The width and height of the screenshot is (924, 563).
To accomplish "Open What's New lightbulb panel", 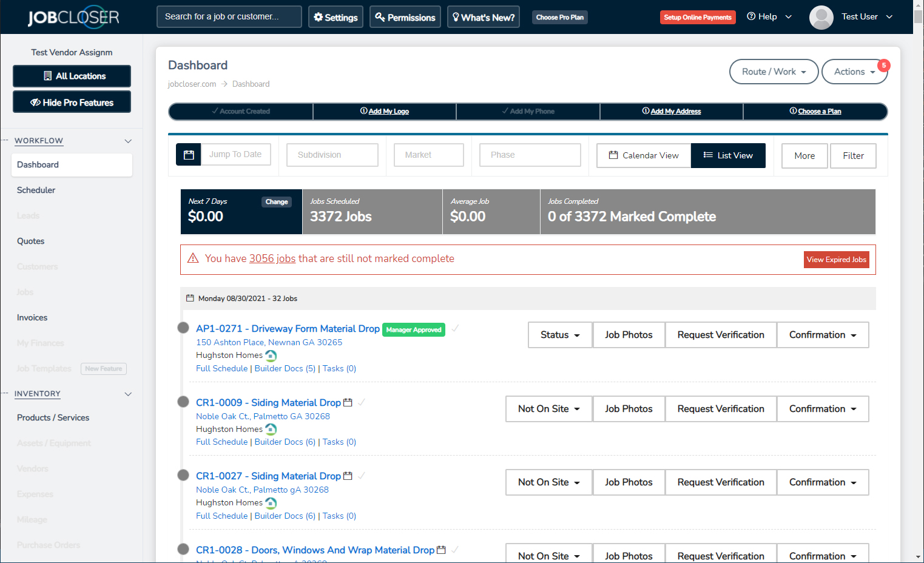I will 457,16.
